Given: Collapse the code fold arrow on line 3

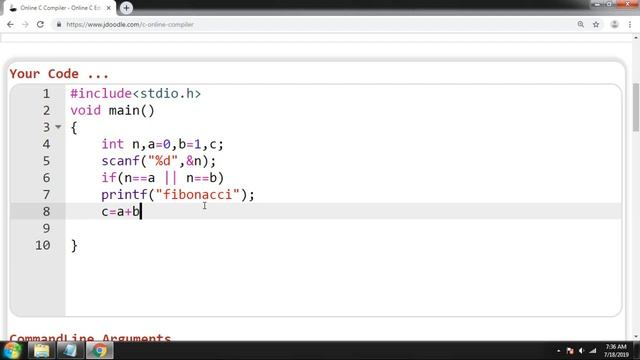Looking at the screenshot, I should 58,127.
